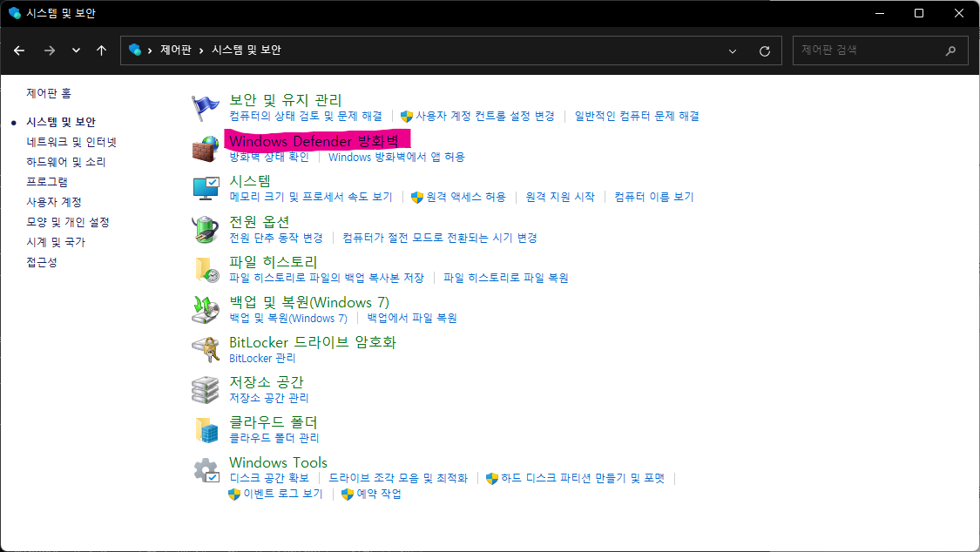This screenshot has height=552, width=980.
Task: Go up one level with the up arrow
Action: pyautogui.click(x=101, y=50)
